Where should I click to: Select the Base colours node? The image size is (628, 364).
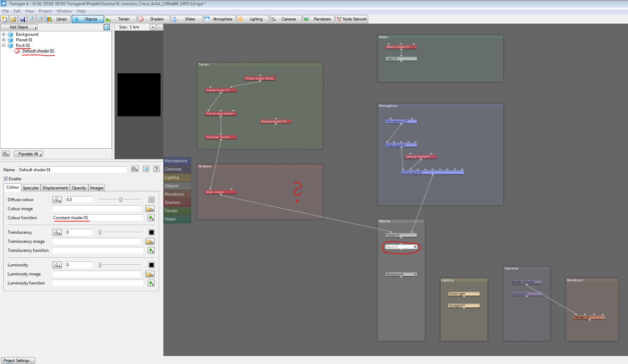click(221, 192)
